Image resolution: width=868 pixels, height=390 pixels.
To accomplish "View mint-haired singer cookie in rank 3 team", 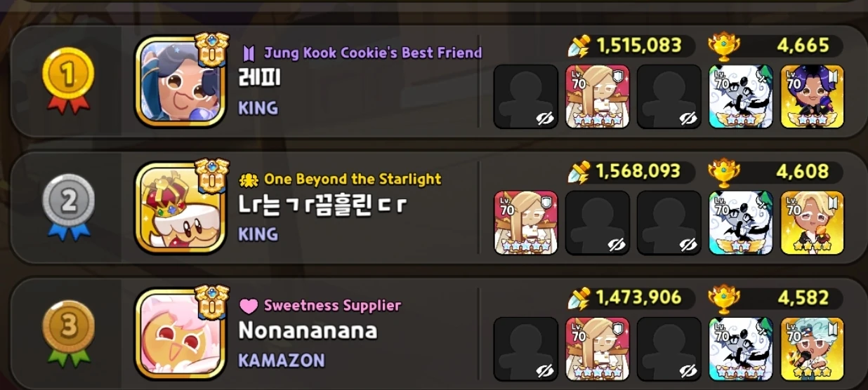I will pos(813,349).
